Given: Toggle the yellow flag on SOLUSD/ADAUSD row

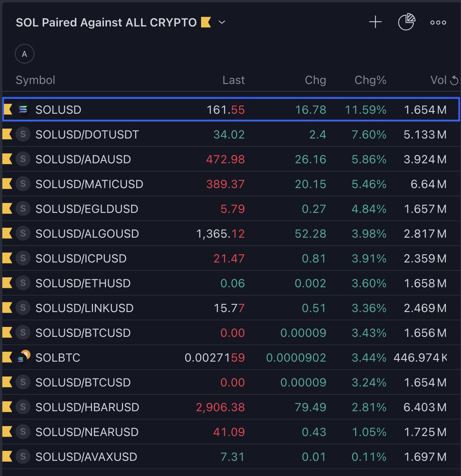Looking at the screenshot, I should (x=7, y=159).
